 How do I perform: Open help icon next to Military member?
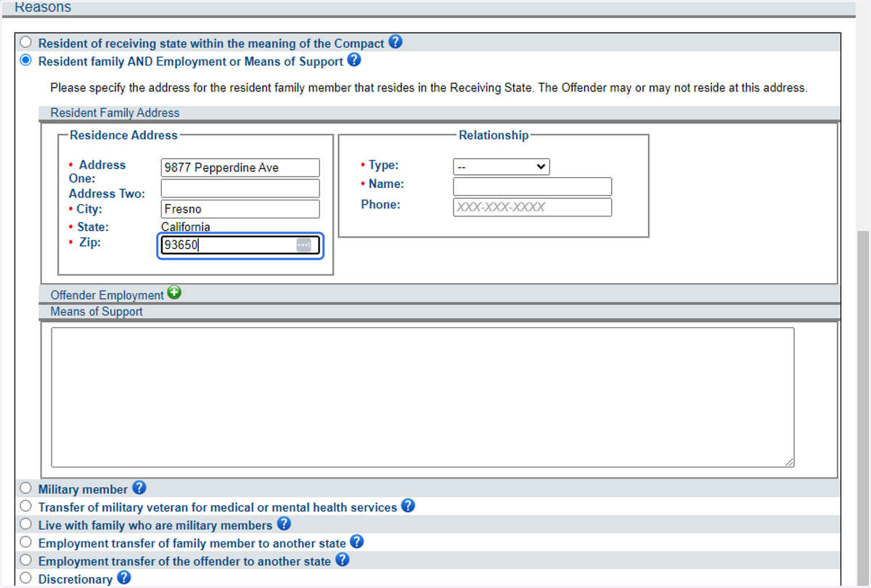coord(139,488)
